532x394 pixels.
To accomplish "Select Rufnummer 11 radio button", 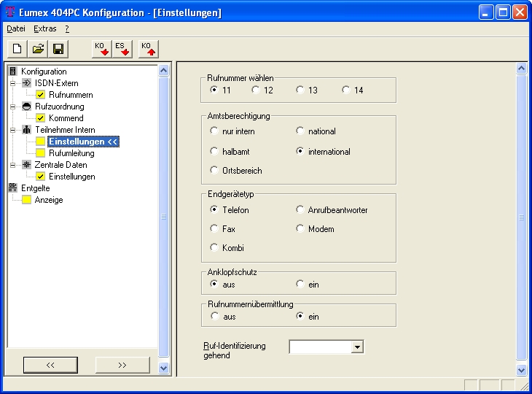I will (214, 90).
